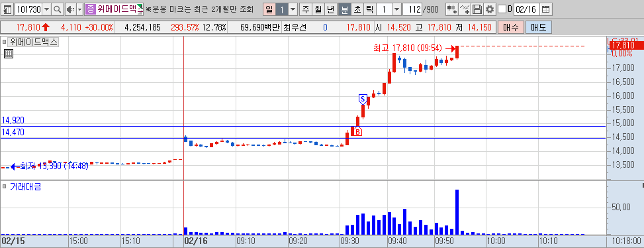Click the blue S sell marker on chart
Image resolution: width=644 pixels, height=248 pixels.
click(362, 99)
